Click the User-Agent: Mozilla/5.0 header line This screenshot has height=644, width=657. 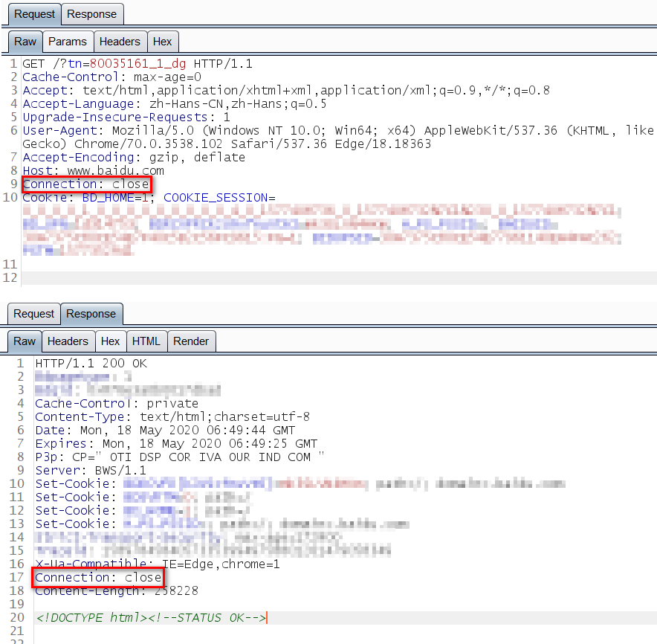pyautogui.click(x=337, y=137)
